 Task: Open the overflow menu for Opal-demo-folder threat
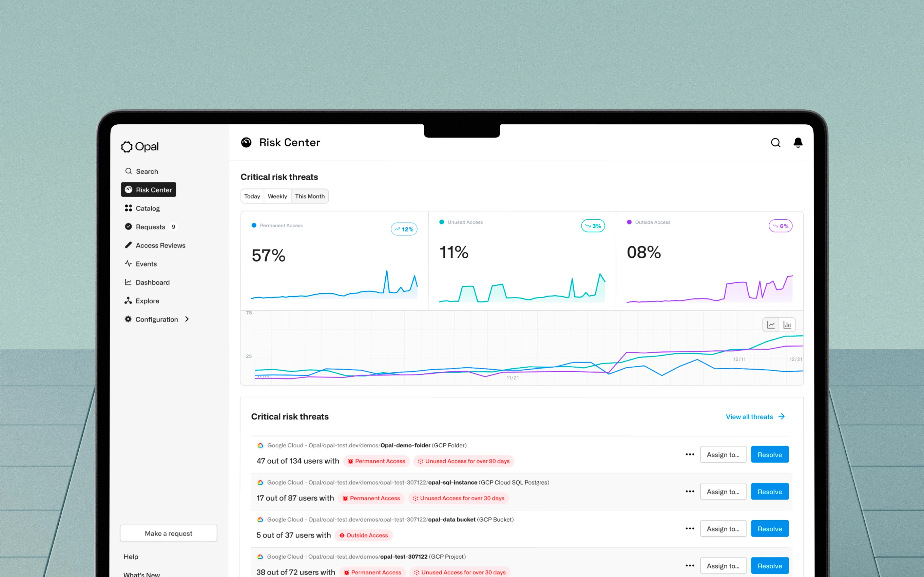pos(689,454)
